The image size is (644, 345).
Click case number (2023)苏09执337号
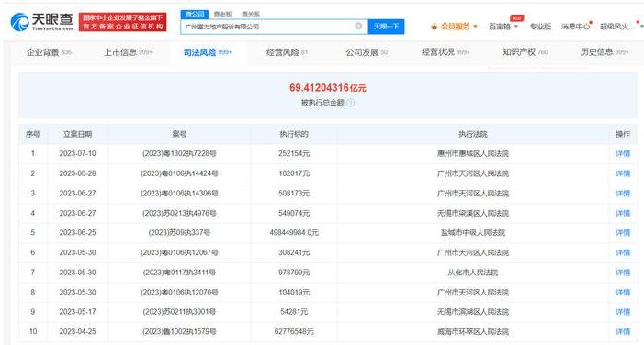[179, 232]
